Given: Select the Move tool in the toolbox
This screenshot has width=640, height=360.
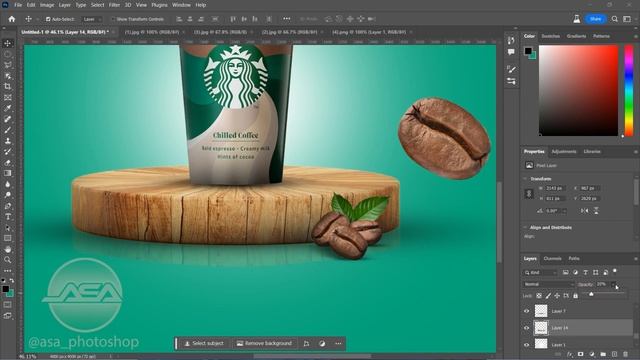Looking at the screenshot, I should 7,43.
